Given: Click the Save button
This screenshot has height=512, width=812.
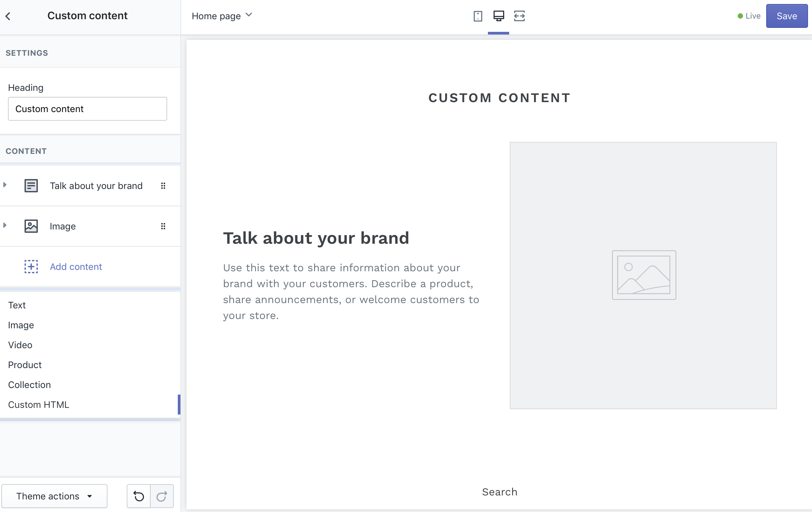Looking at the screenshot, I should tap(786, 16).
